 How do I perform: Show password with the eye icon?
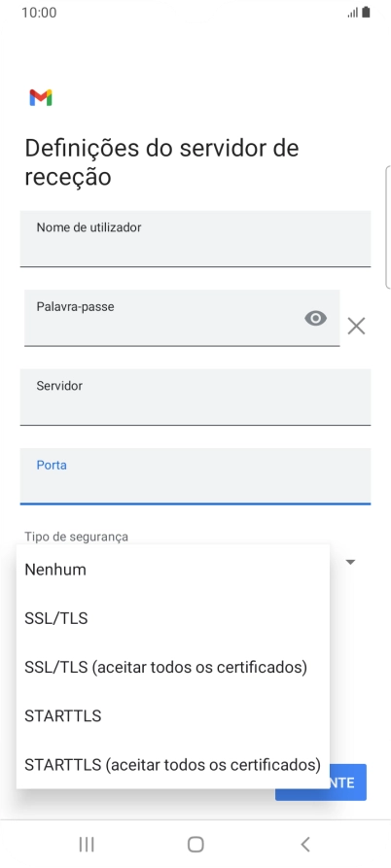[x=316, y=318]
